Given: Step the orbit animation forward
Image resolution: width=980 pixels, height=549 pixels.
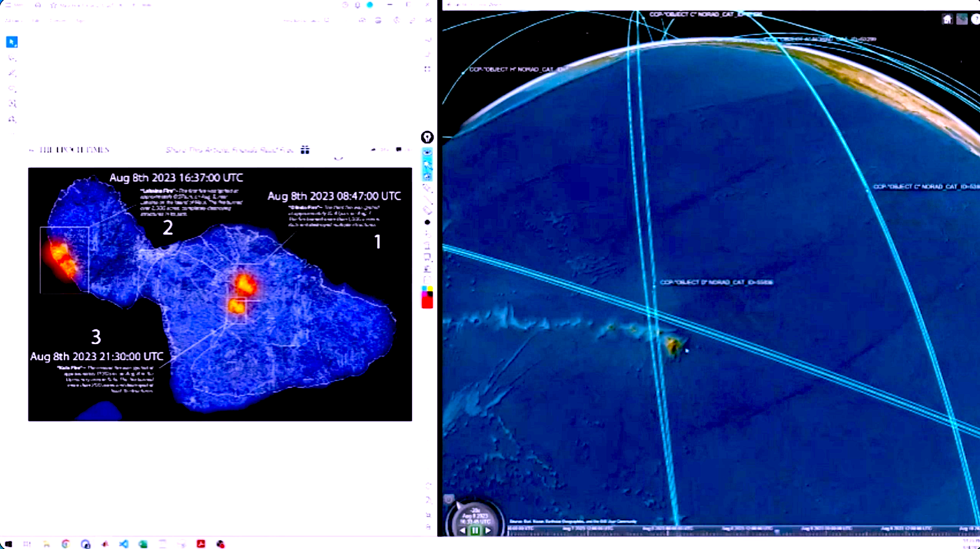Looking at the screenshot, I should [x=488, y=531].
